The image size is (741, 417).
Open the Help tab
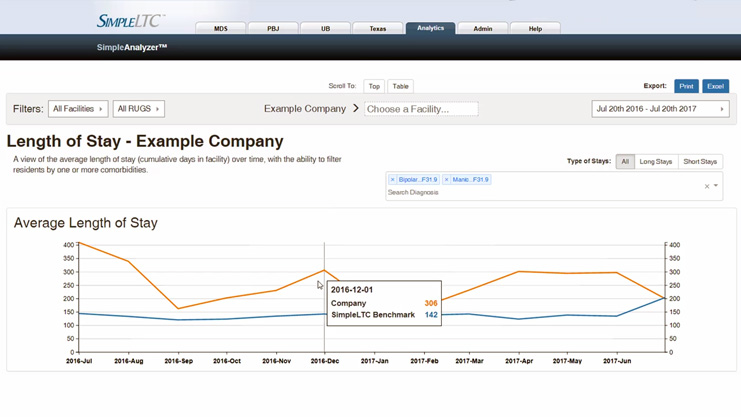click(535, 28)
